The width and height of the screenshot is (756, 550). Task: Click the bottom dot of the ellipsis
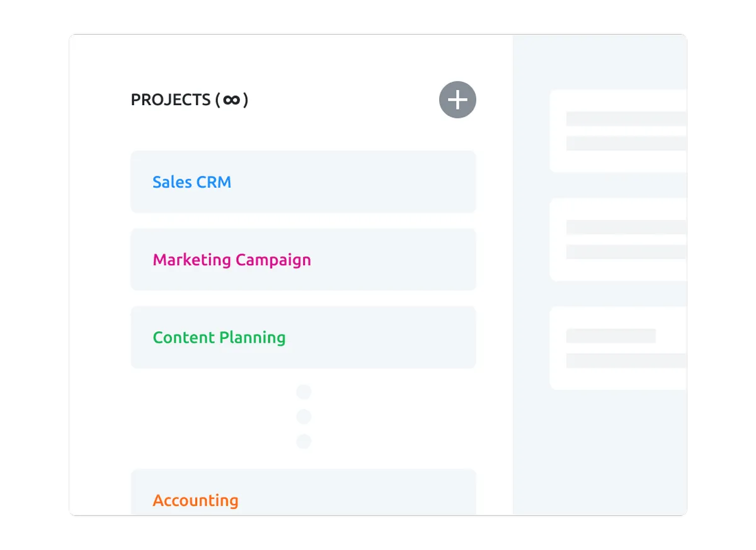[x=304, y=441]
